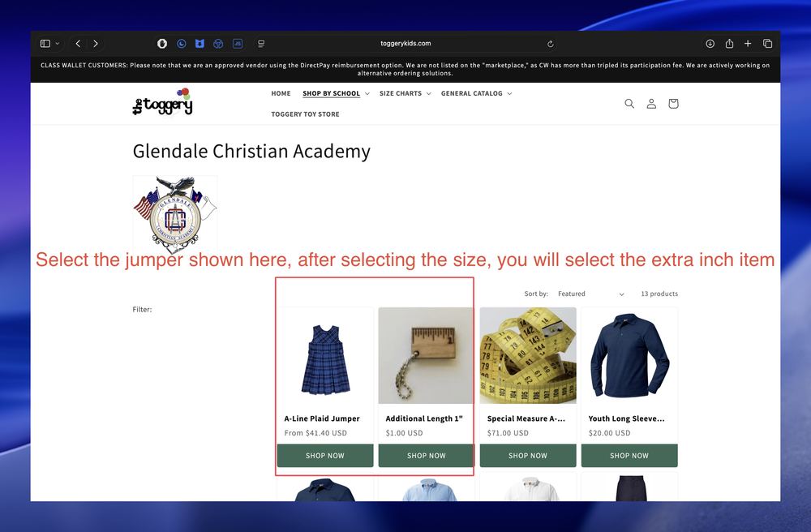Screen dimensions: 811x532
Task: Click the blue clock extension icon
Action: 181,44
